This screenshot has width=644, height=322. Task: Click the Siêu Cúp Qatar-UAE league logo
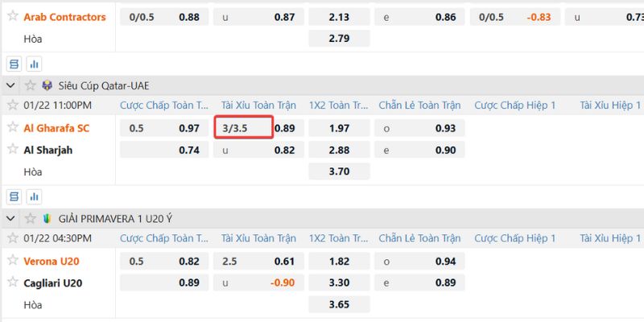pyautogui.click(x=47, y=85)
